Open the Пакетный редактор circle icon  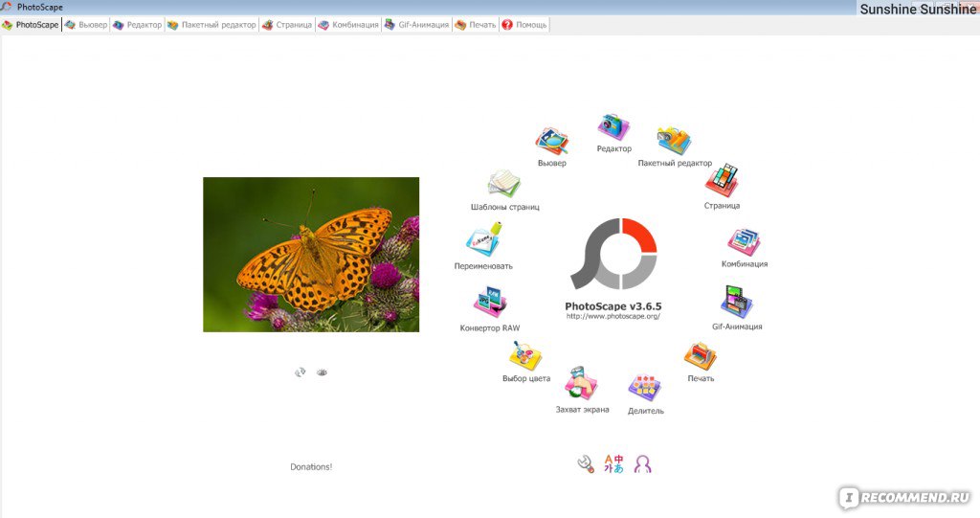(x=674, y=142)
